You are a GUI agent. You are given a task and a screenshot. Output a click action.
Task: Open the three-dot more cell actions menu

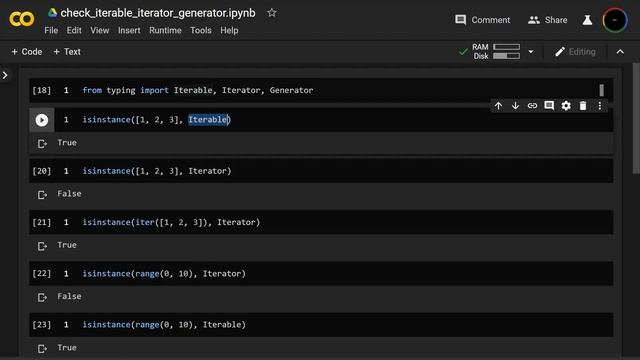point(600,106)
